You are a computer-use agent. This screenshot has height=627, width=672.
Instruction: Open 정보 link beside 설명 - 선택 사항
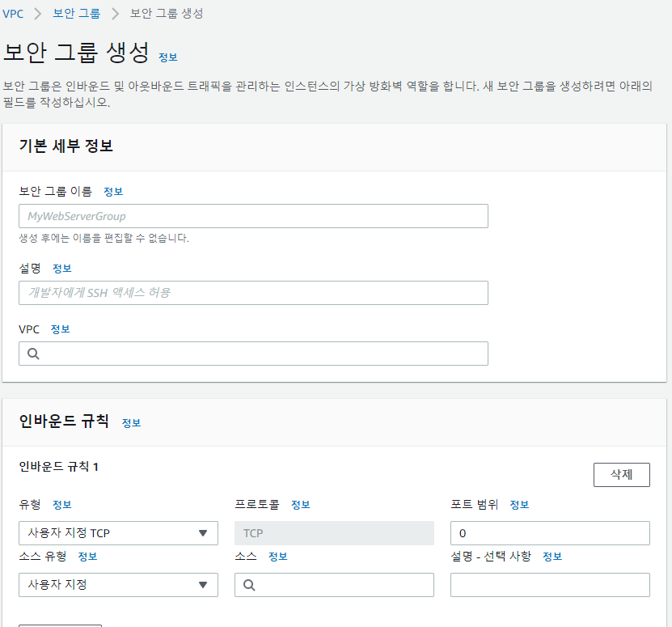pyautogui.click(x=552, y=557)
